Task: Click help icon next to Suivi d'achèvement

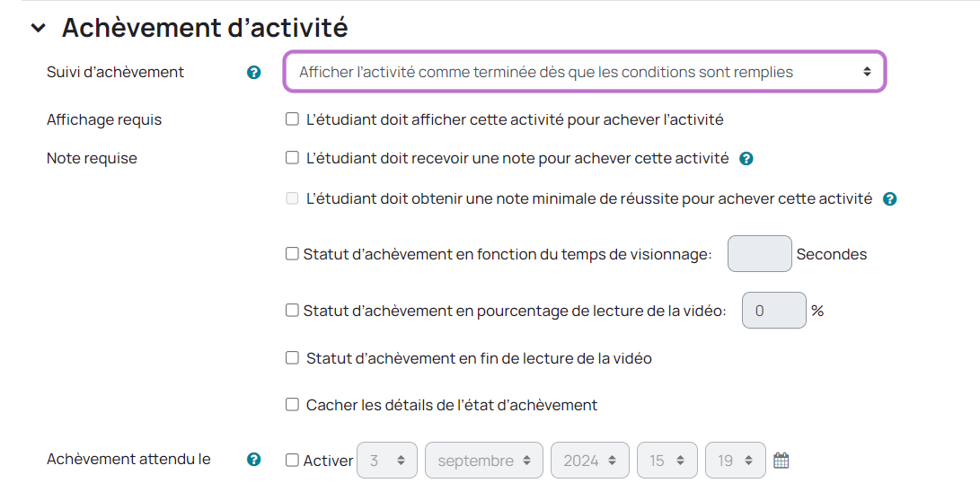Action: [254, 73]
